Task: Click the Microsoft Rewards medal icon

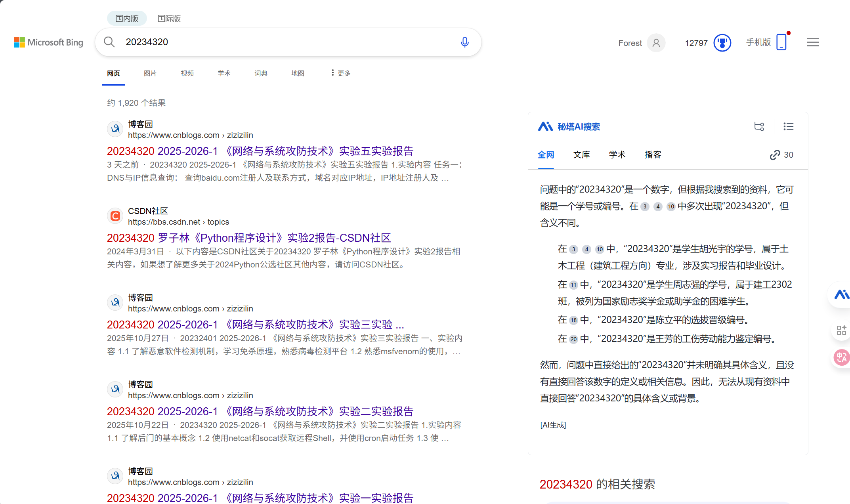Action: (722, 42)
